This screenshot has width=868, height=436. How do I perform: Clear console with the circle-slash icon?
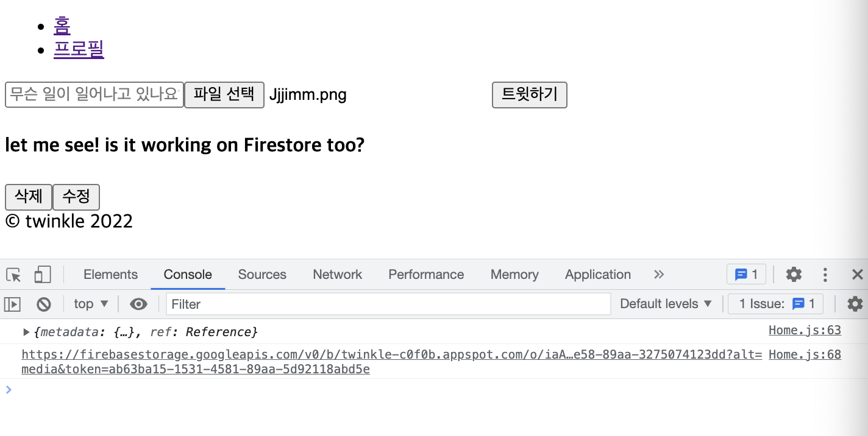point(44,304)
